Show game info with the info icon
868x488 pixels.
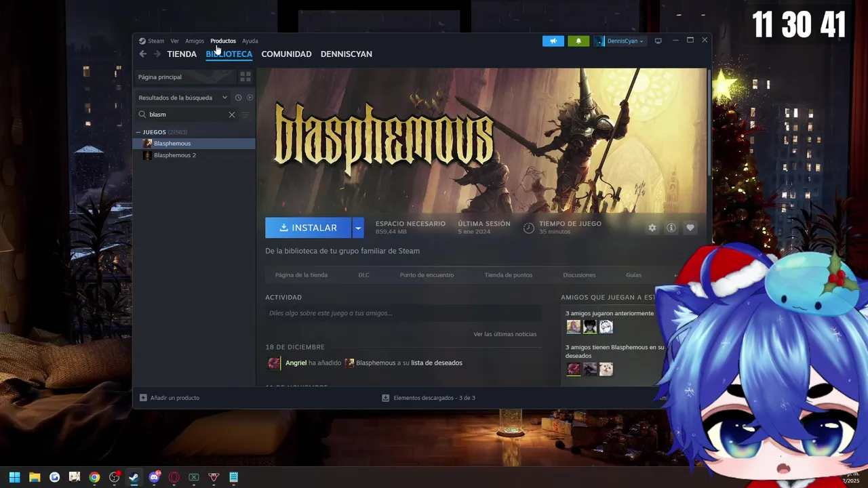671,228
